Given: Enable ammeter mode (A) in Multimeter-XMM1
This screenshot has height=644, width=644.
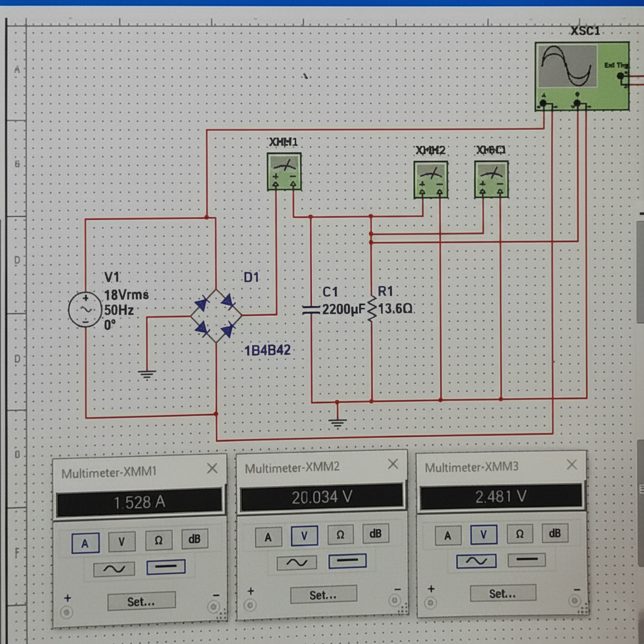Looking at the screenshot, I should pyautogui.click(x=85, y=542).
